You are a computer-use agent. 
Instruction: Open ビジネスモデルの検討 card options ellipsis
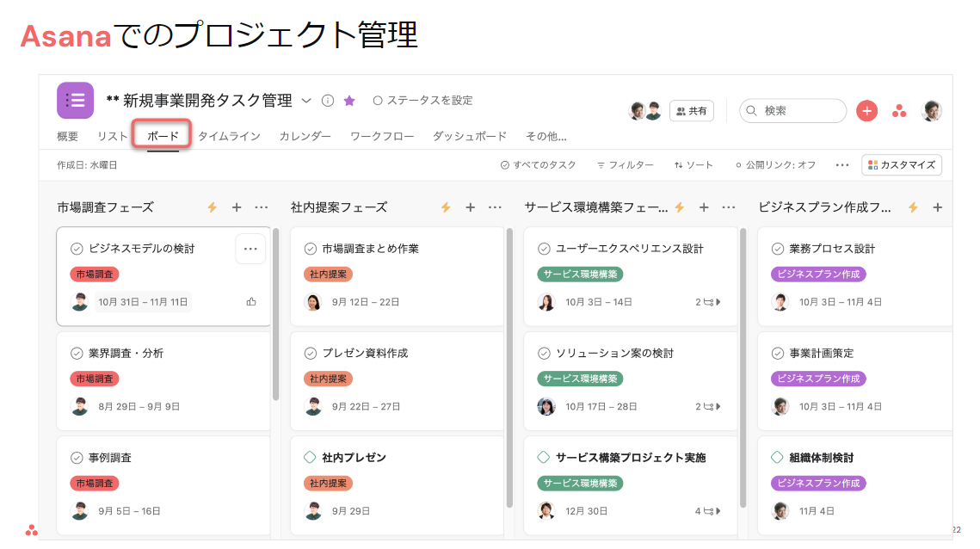pos(250,249)
